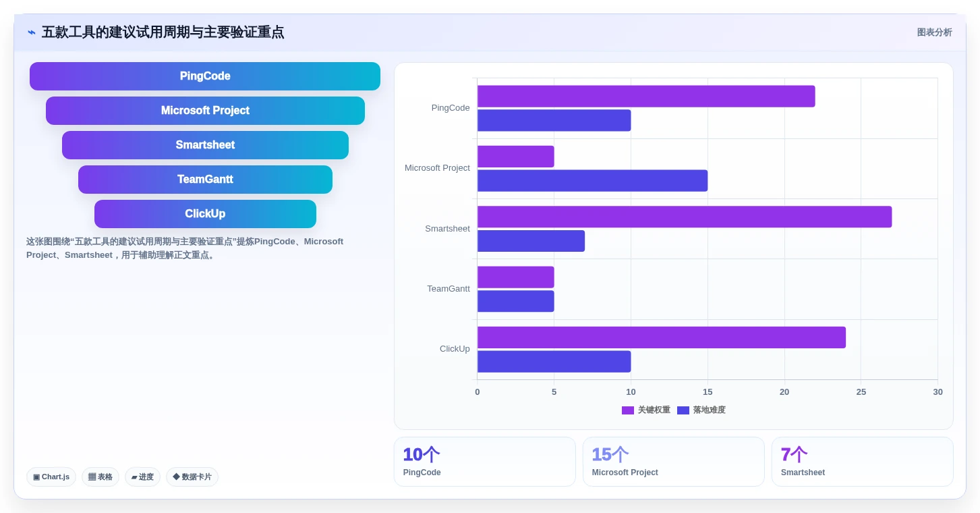The image size is (980, 513).
Task: Open the 15个 Microsoft Project data card
Action: (x=674, y=462)
